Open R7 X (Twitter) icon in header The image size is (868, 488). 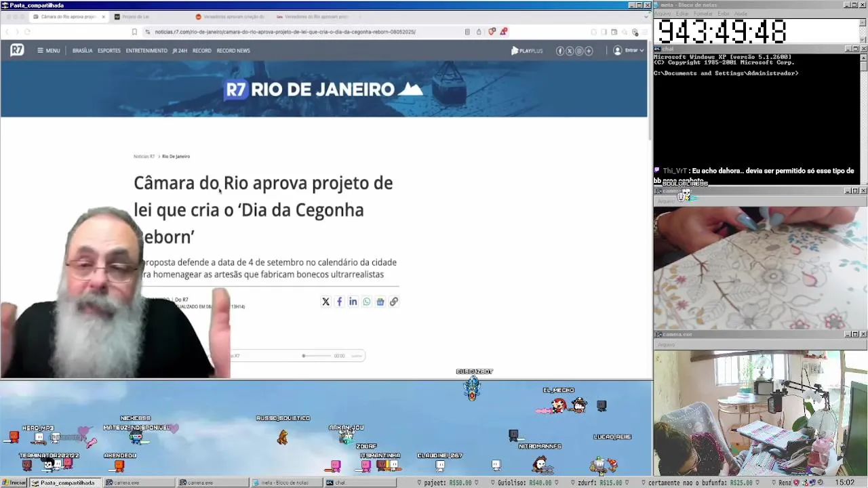(570, 51)
